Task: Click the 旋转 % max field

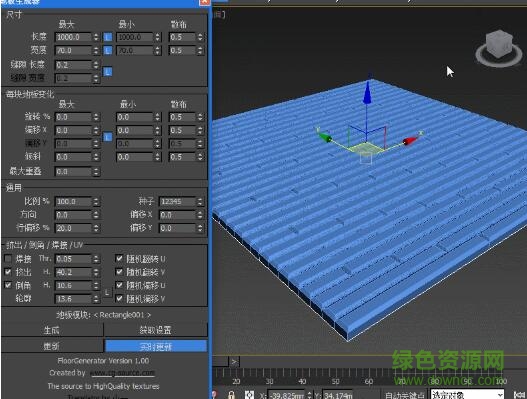Action: 73,117
